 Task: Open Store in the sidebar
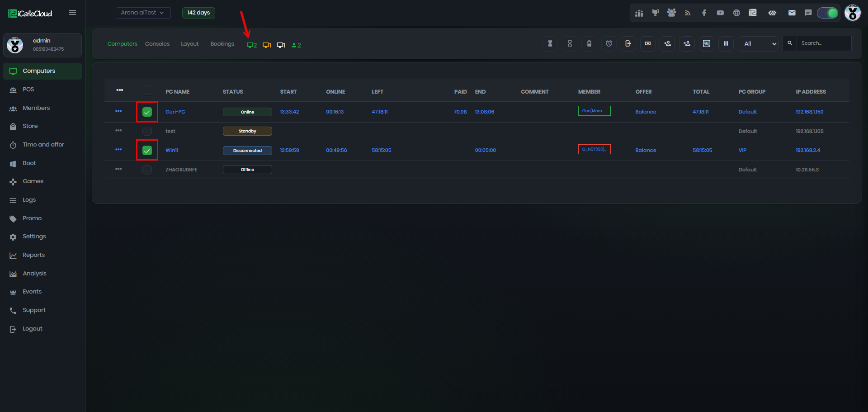(42, 126)
